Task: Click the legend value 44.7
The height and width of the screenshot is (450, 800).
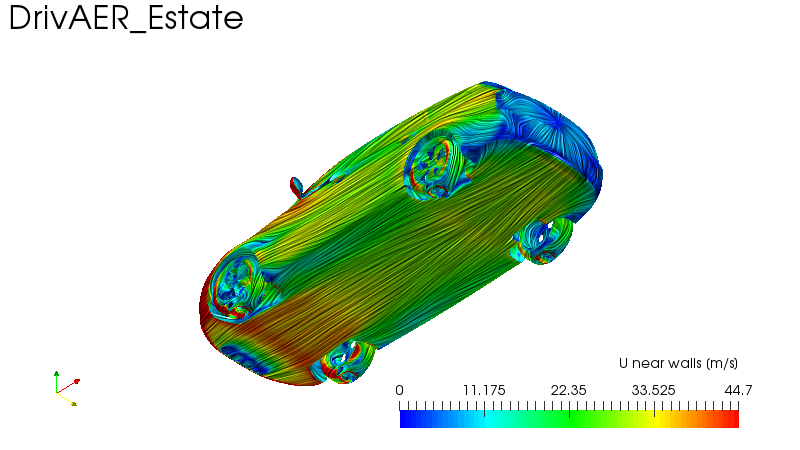Action: point(738,390)
